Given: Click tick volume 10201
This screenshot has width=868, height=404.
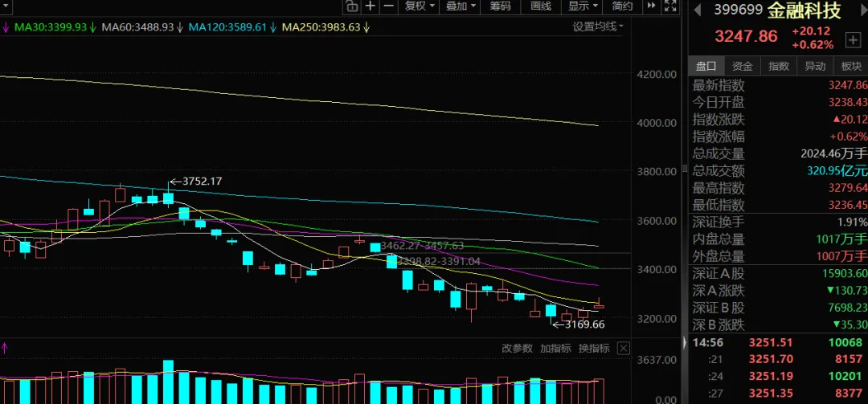Looking at the screenshot, I should [x=845, y=377].
